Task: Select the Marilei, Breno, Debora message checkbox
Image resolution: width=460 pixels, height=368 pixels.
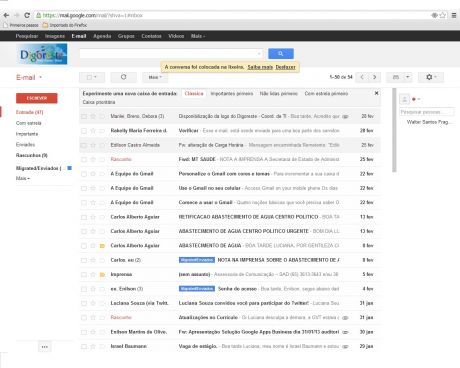Action: point(84,116)
